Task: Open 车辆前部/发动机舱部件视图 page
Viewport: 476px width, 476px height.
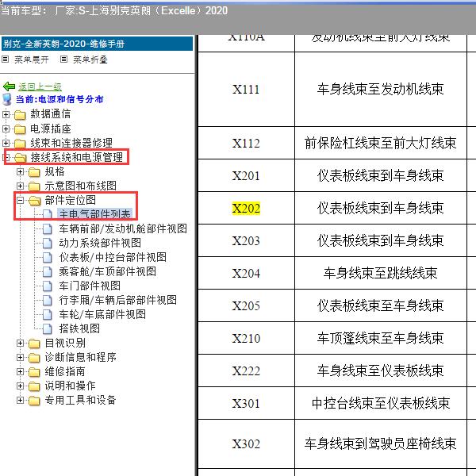Action: [123, 228]
